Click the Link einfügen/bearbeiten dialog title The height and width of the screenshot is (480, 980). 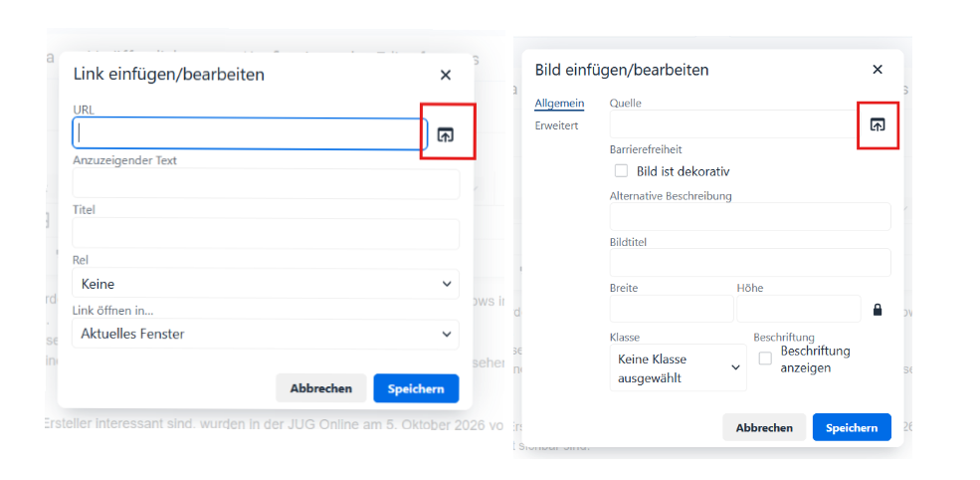point(169,75)
